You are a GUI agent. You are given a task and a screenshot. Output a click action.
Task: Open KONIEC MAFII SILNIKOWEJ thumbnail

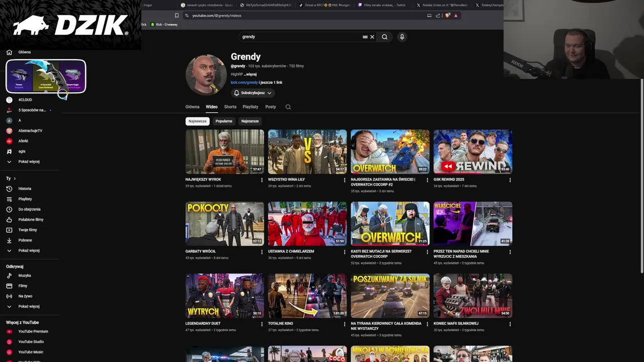473,296
